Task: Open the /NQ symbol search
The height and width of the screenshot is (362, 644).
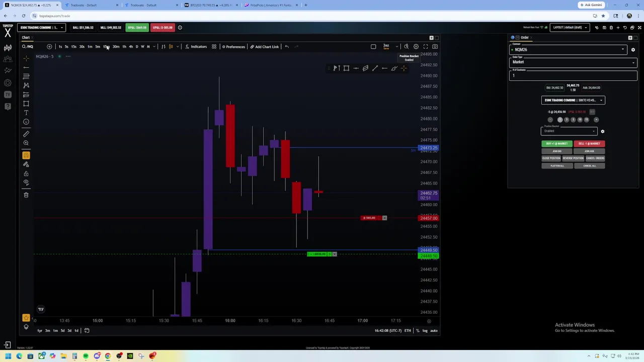Action: [28, 47]
